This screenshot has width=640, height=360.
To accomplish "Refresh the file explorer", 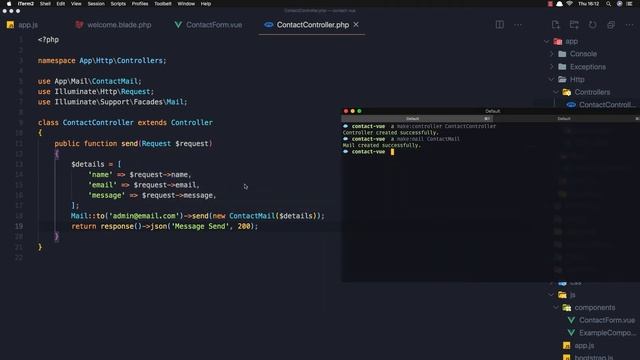I will click(593, 25).
